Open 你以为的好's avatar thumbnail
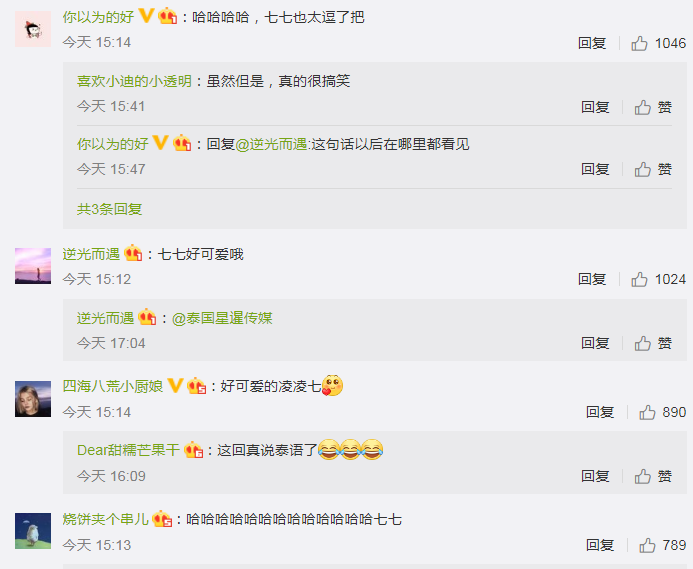Screen dimensions: 693x569 [33, 29]
